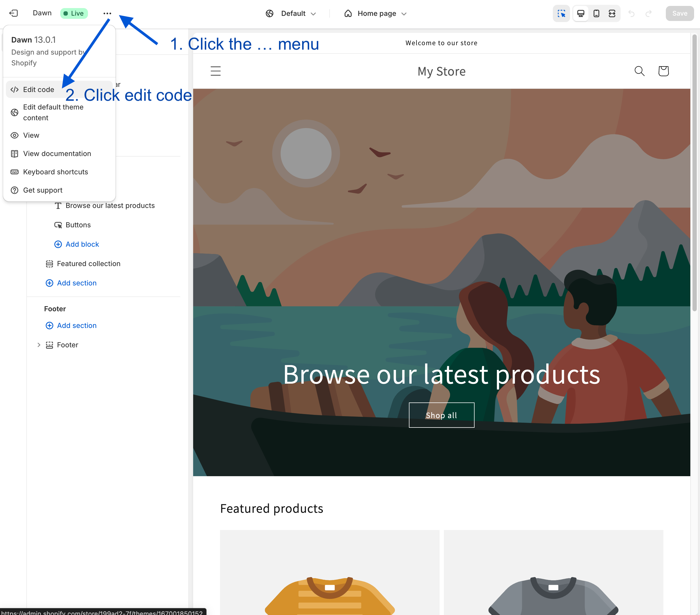Expand the Footer section tree item
The height and width of the screenshot is (615, 700).
point(39,345)
